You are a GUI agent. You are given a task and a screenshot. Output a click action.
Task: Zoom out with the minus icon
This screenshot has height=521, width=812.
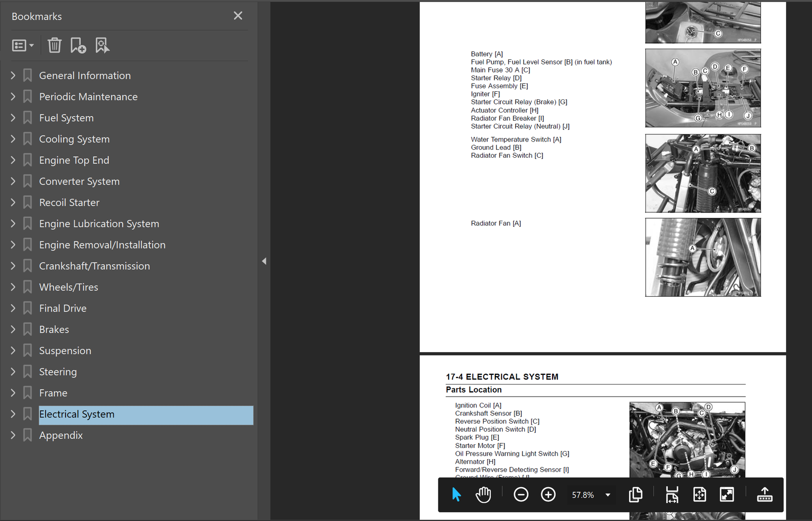(x=521, y=495)
